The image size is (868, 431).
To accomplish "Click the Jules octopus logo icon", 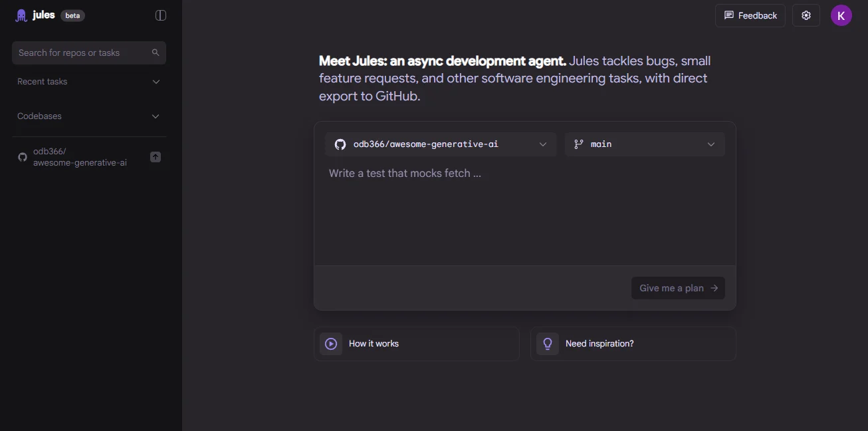I will tap(21, 15).
